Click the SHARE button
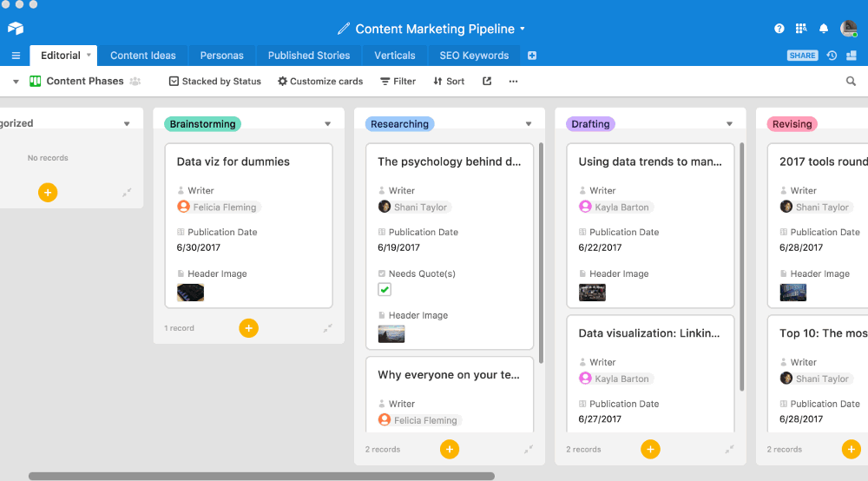This screenshot has width=868, height=481. click(x=802, y=56)
